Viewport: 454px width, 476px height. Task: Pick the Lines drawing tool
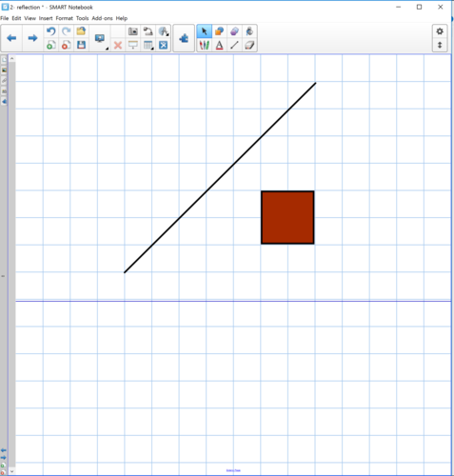[x=234, y=45]
